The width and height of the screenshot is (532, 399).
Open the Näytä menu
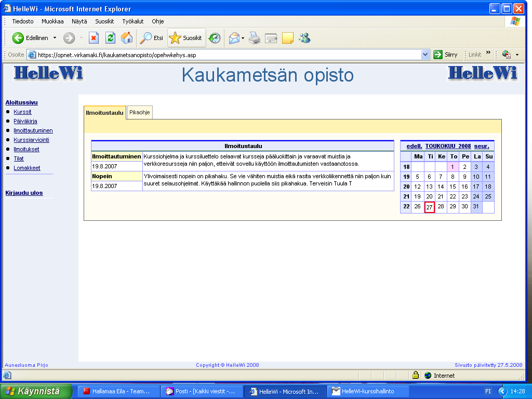point(79,21)
